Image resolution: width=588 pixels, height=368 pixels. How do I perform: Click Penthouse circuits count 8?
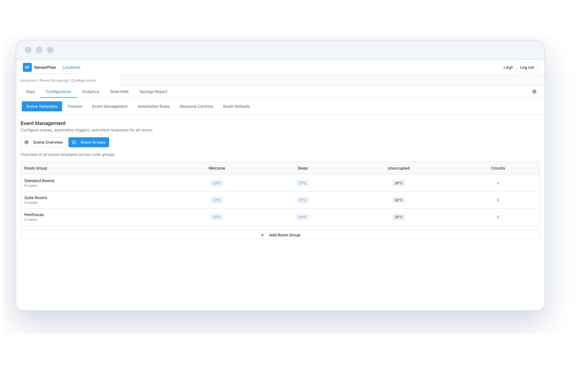coord(498,217)
